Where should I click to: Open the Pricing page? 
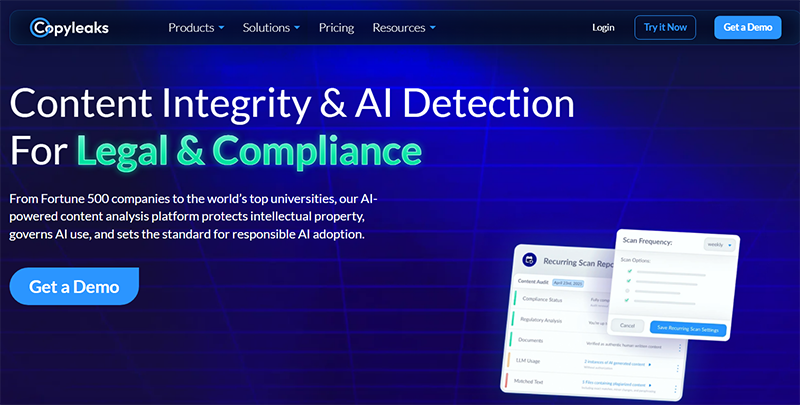(x=336, y=28)
